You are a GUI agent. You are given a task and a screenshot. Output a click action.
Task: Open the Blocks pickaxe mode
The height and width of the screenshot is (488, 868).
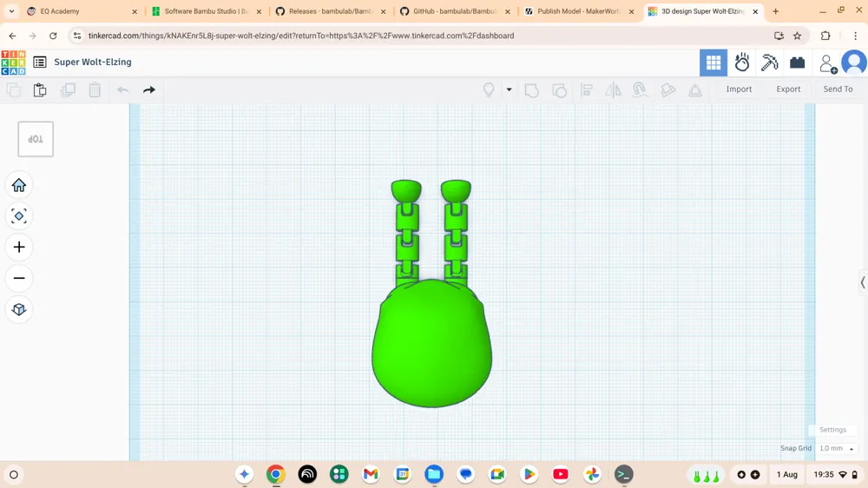pyautogui.click(x=769, y=63)
